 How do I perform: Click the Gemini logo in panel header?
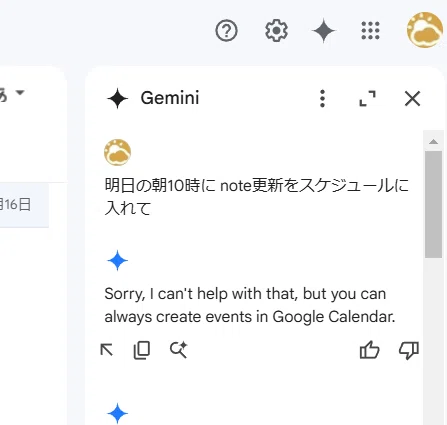(x=117, y=98)
